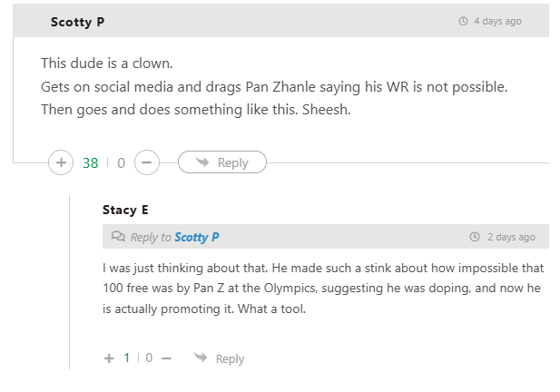Open Scotty P's author name in the header
Image resolution: width=560 pixels, height=392 pixels.
click(x=77, y=22)
